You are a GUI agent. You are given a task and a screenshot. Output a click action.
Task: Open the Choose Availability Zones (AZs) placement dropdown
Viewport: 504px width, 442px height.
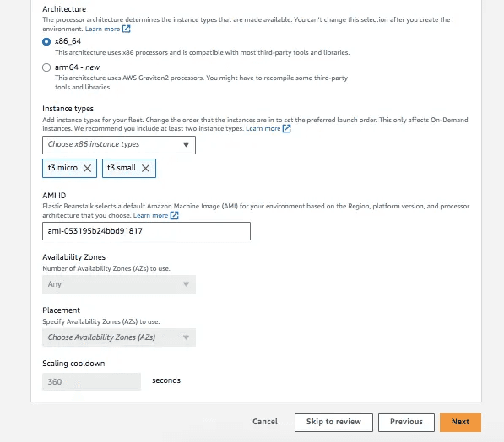(x=119, y=337)
